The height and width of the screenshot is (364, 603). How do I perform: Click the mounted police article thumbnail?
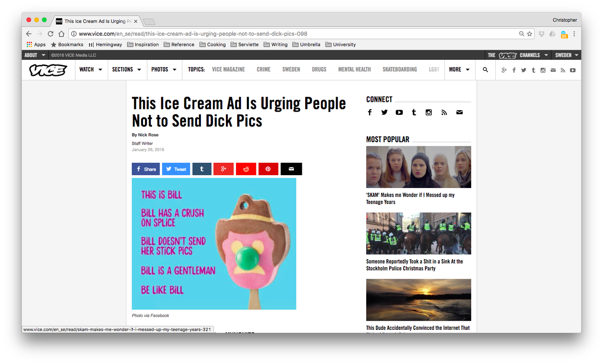coord(418,233)
